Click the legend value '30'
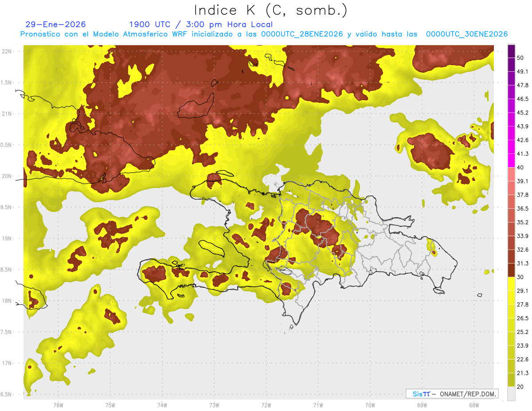The width and height of the screenshot is (532, 411). pyautogui.click(x=520, y=277)
